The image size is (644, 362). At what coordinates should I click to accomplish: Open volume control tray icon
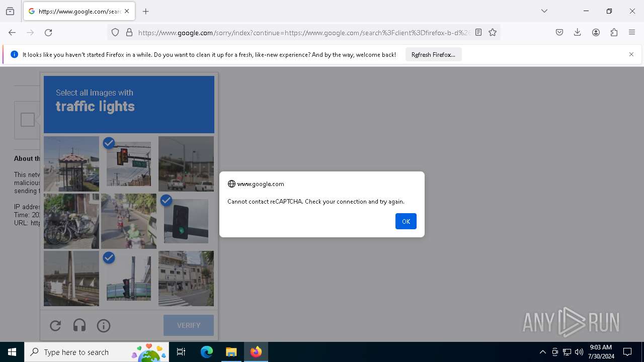coord(579,352)
